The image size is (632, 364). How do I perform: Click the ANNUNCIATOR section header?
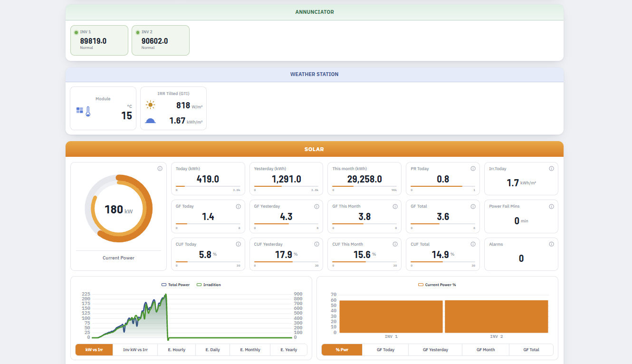tap(315, 12)
